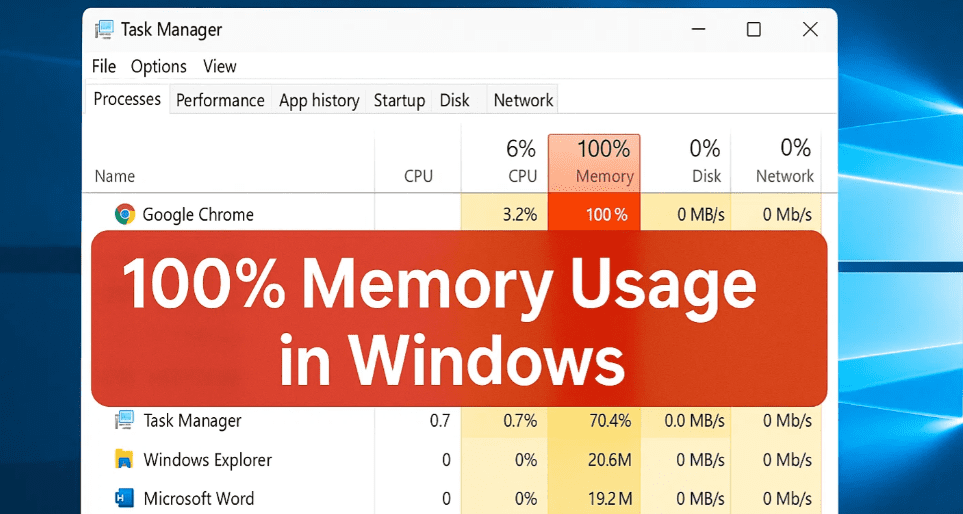
Task: Sort by the Network column header
Action: (x=785, y=162)
